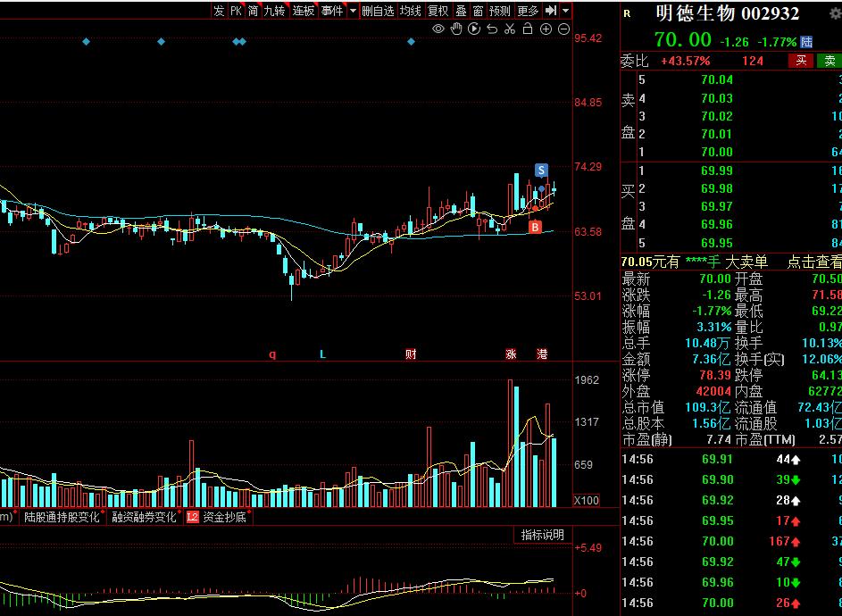Click the collapse-panel arrow icon in toolbar
Viewport: 842px width, 616px height.
click(x=550, y=11)
